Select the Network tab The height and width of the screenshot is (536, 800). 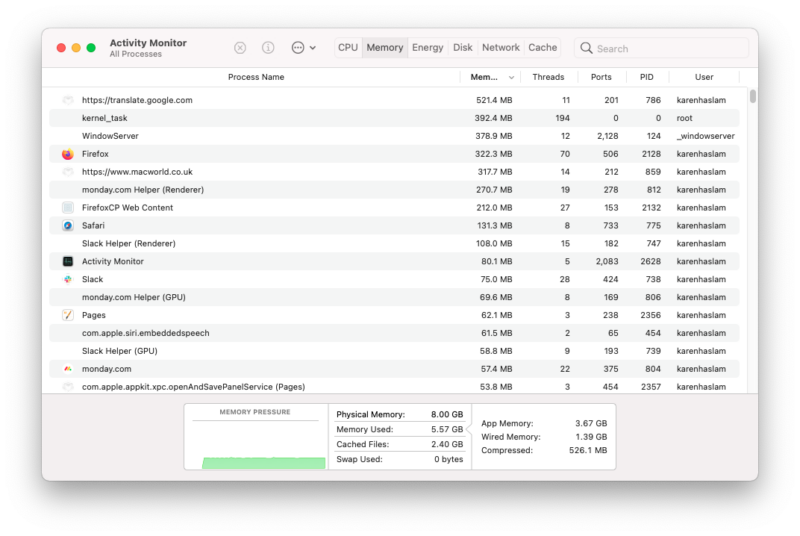(500, 48)
